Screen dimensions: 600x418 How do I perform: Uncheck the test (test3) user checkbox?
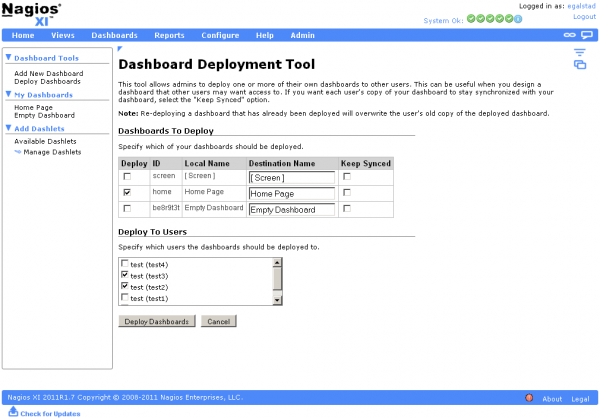click(124, 275)
